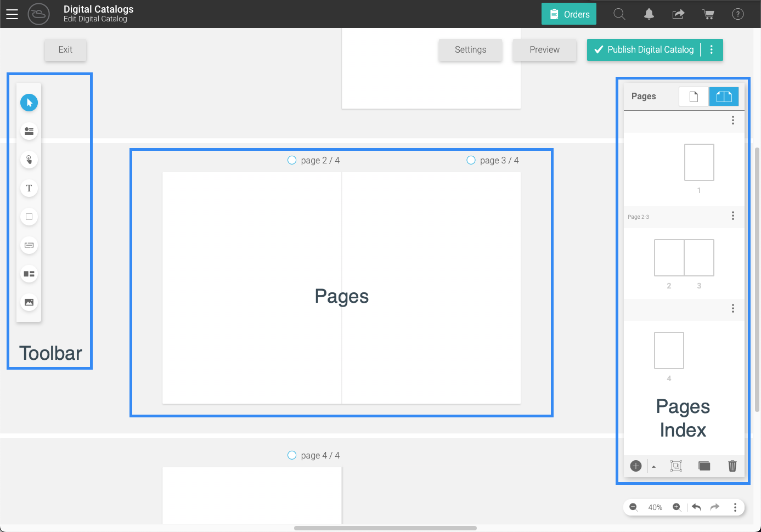Select the Text tool in the toolbar

coord(29,188)
